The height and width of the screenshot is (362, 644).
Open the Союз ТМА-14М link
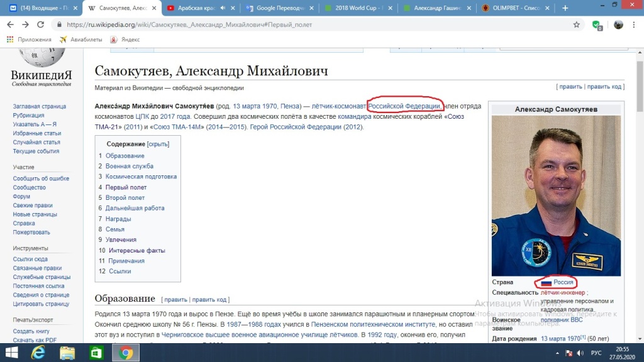(177, 127)
